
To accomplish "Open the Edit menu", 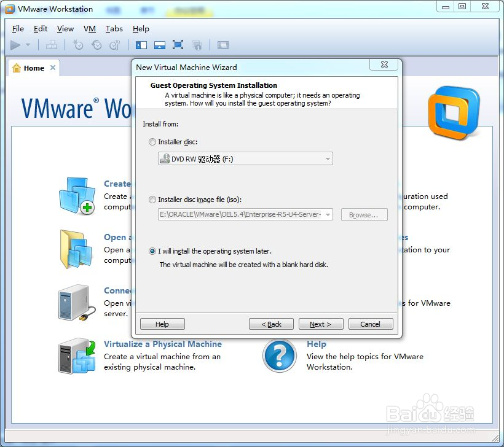I will [x=41, y=29].
